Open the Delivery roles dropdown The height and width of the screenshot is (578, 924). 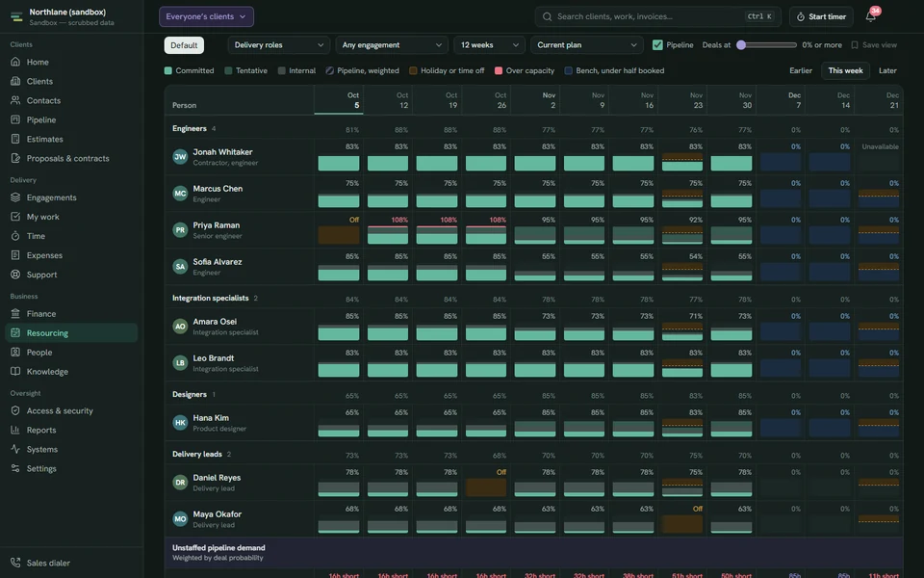coord(279,45)
